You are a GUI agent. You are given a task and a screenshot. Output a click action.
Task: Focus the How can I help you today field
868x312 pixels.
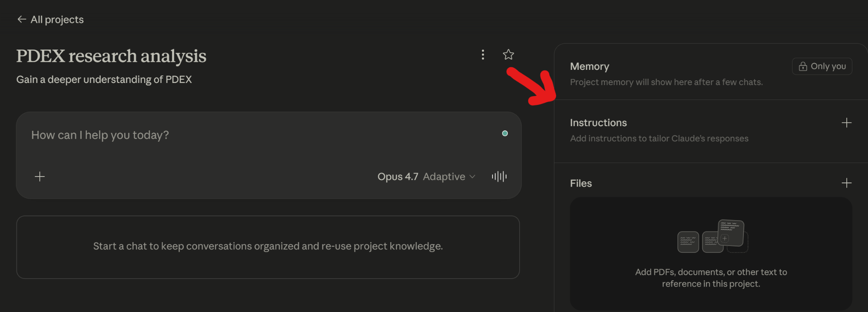(x=263, y=135)
